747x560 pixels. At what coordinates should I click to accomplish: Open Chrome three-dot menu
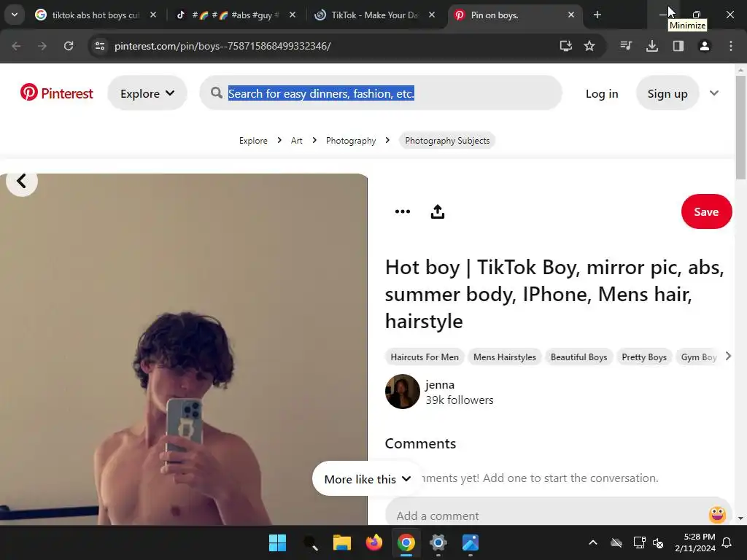pos(731,46)
